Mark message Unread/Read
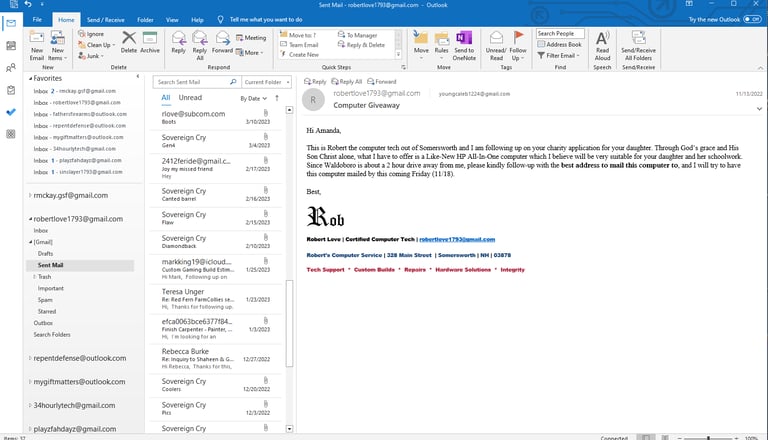768x440 pixels. [x=496, y=46]
